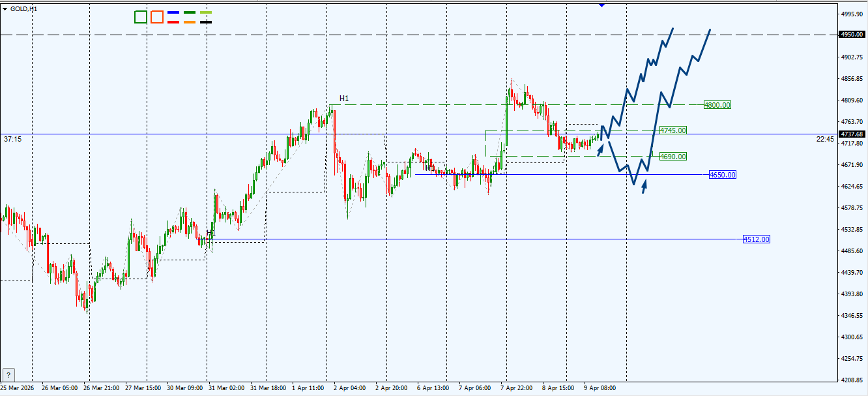Click the 4650.00 blue price label
The image size is (868, 396).
[x=723, y=175]
